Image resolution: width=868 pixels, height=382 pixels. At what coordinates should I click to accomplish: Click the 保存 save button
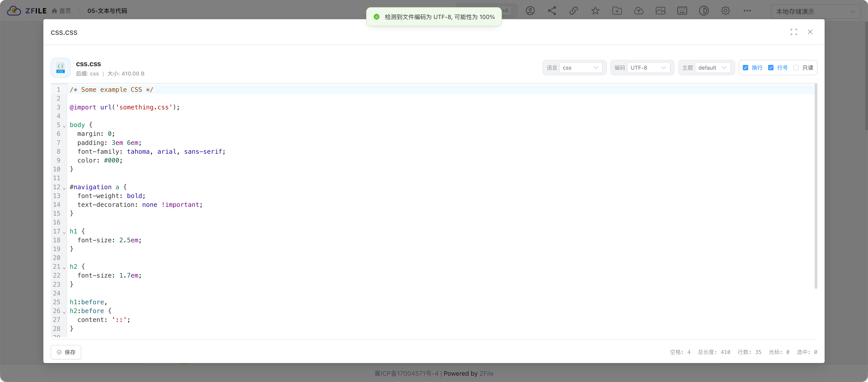coord(66,352)
